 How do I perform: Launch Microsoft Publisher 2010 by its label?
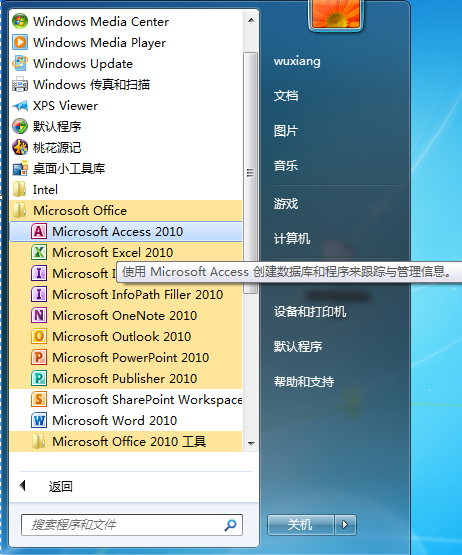click(125, 378)
